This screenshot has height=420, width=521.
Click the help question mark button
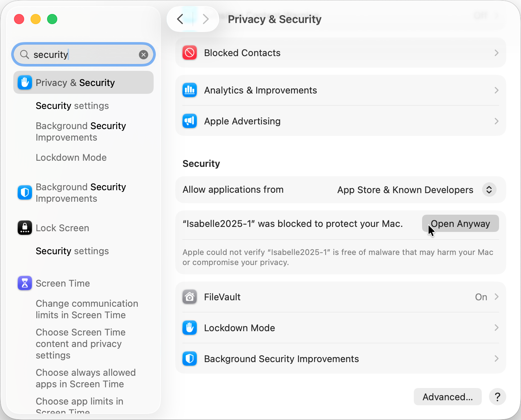click(497, 397)
